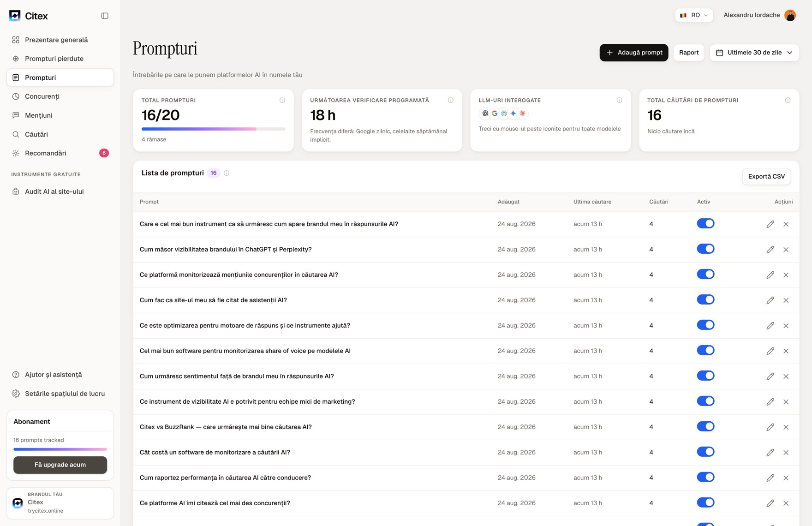
Task: Open info tooltip for Următoarea verificare programată
Action: [451, 100]
